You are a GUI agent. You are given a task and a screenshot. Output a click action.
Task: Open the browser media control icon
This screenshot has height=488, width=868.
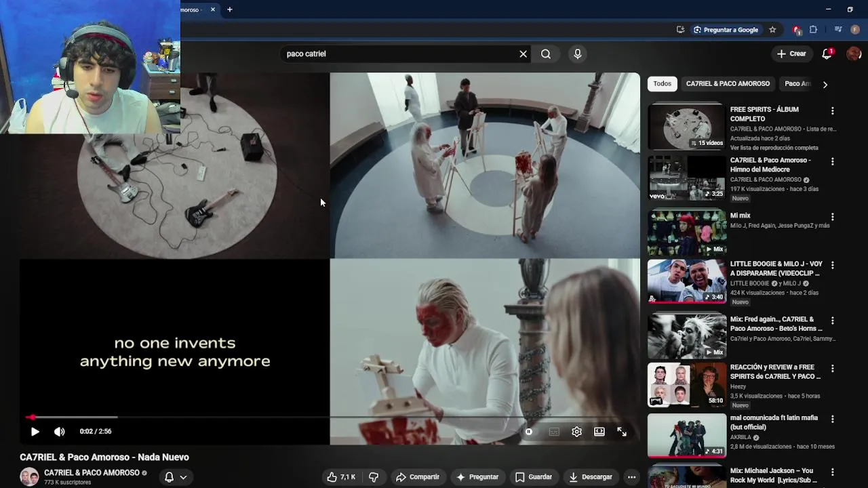[838, 30]
